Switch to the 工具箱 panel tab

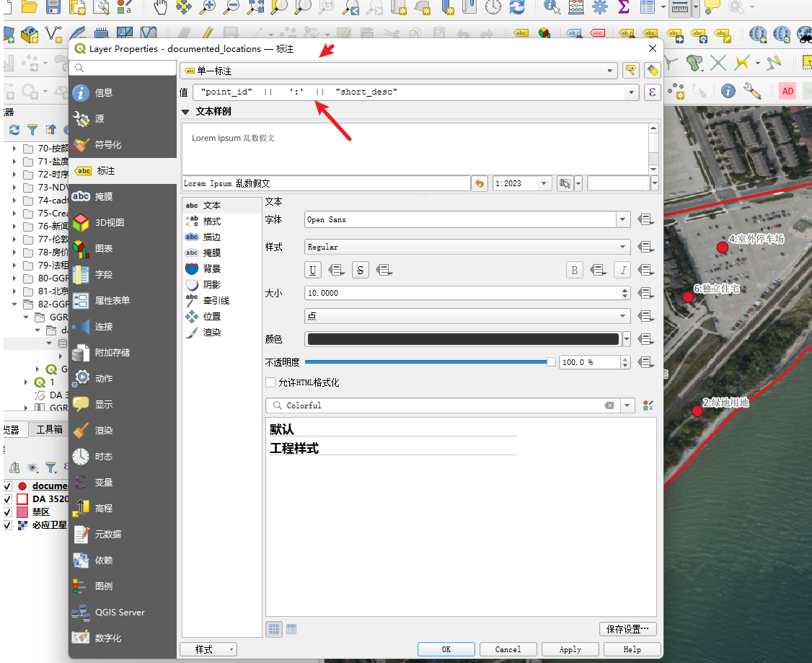coord(49,429)
